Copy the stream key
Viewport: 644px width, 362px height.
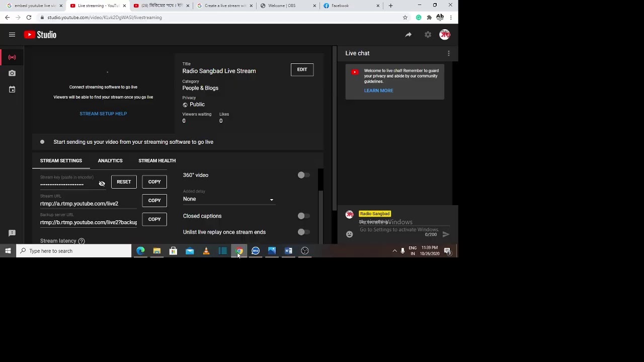[154, 182]
